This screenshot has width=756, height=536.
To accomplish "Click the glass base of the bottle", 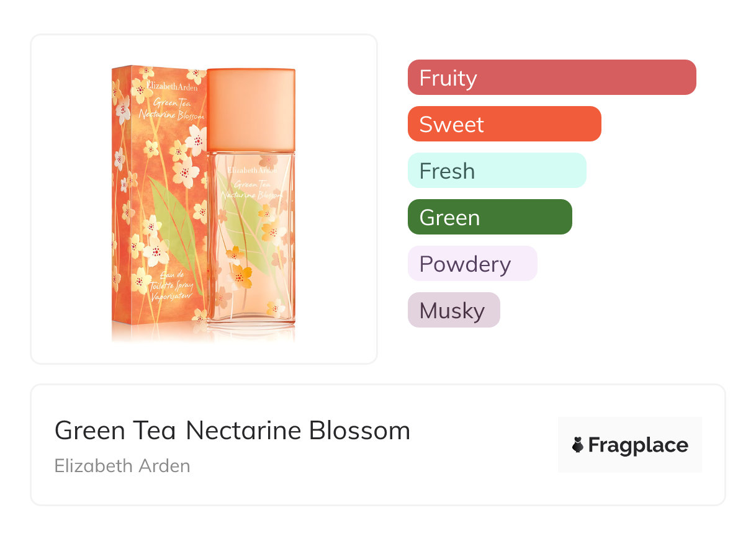I will coord(251,323).
